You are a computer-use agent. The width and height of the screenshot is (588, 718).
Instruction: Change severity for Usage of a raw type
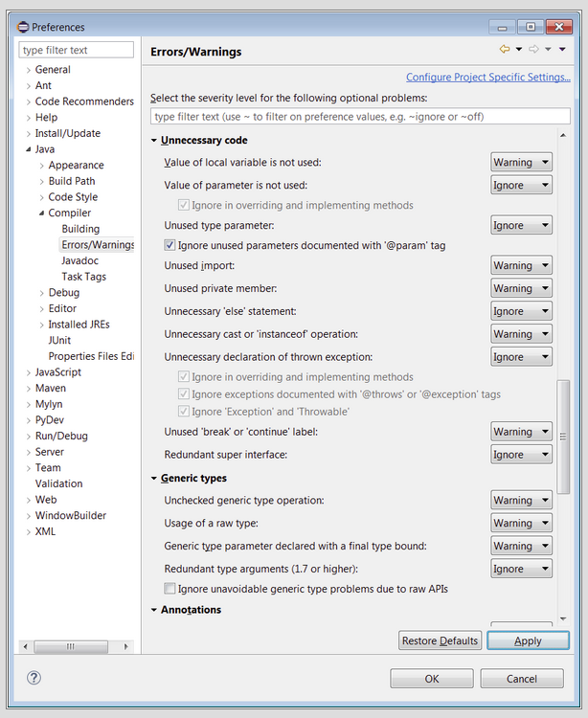coord(521,524)
